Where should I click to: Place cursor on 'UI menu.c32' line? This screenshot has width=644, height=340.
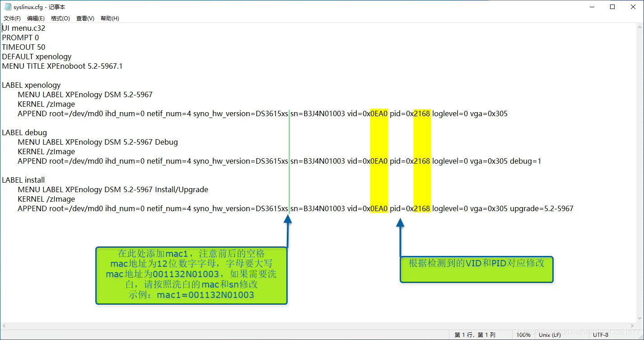[23, 28]
